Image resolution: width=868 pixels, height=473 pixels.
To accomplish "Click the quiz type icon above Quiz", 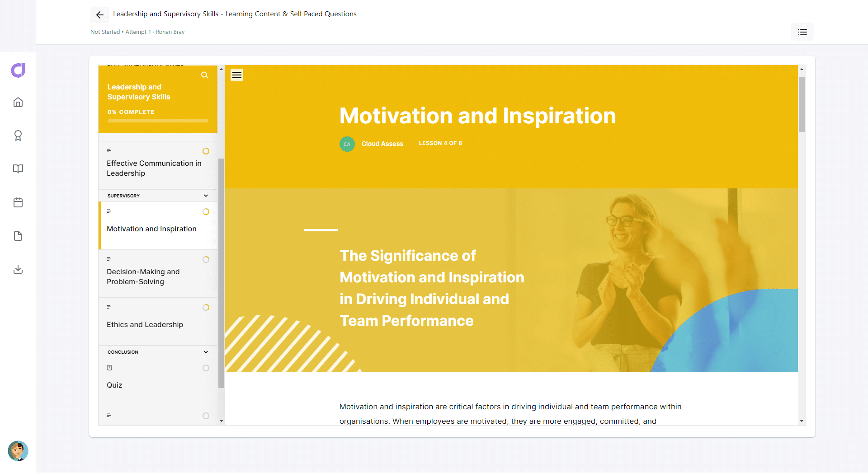I will point(109,368).
